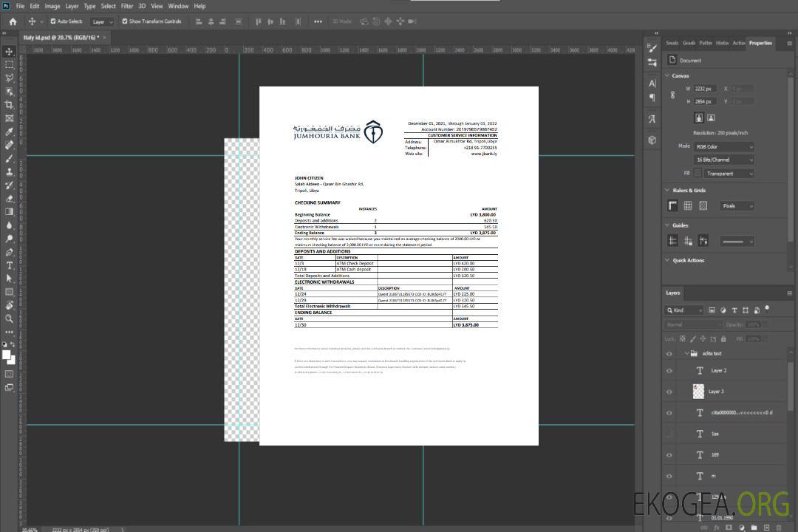Show the hidden '1aa' text layer
This screenshot has width=798, height=532.
point(669,434)
